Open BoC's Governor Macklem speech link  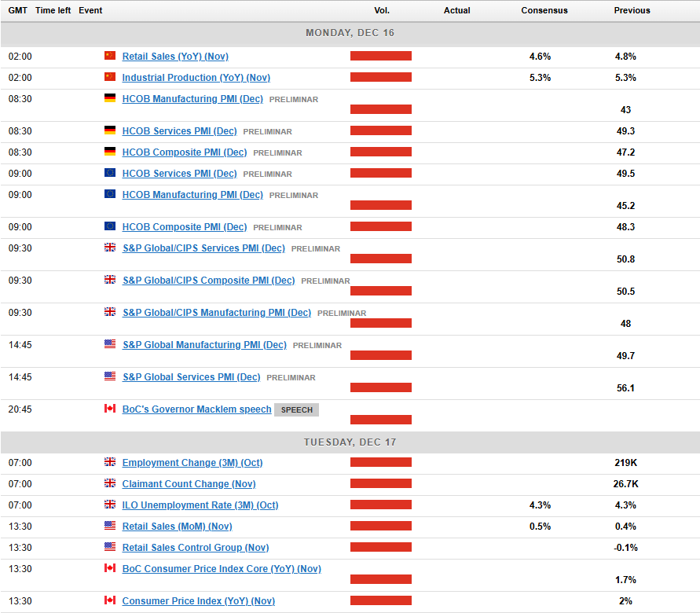click(196, 409)
